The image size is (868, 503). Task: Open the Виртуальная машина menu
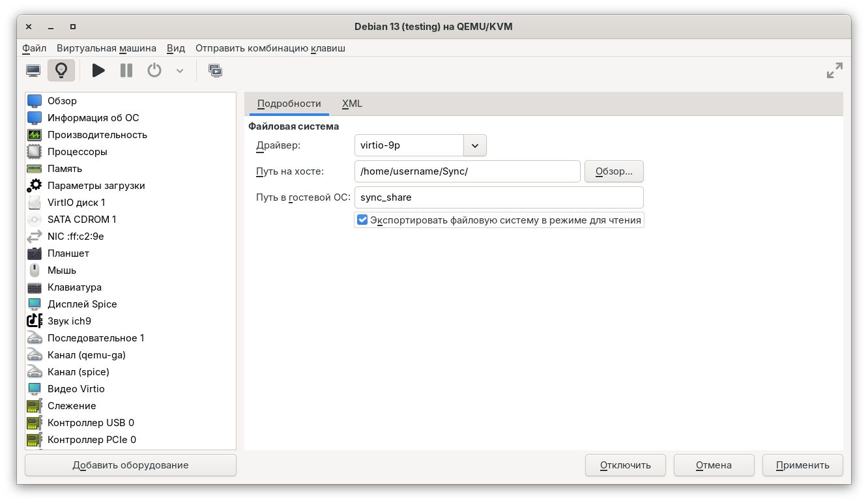[106, 48]
